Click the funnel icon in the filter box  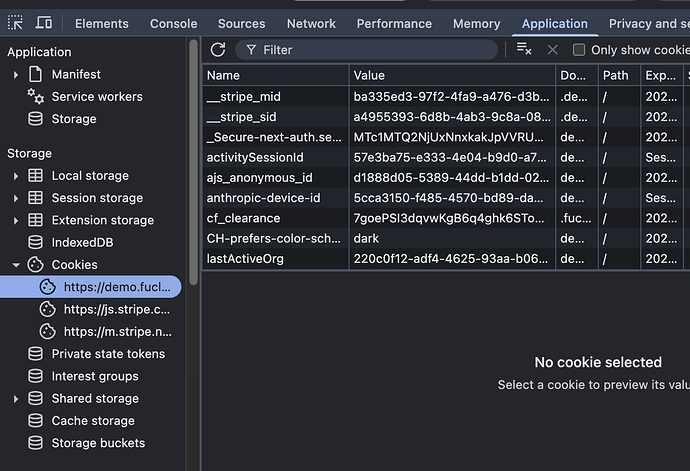[251, 50]
